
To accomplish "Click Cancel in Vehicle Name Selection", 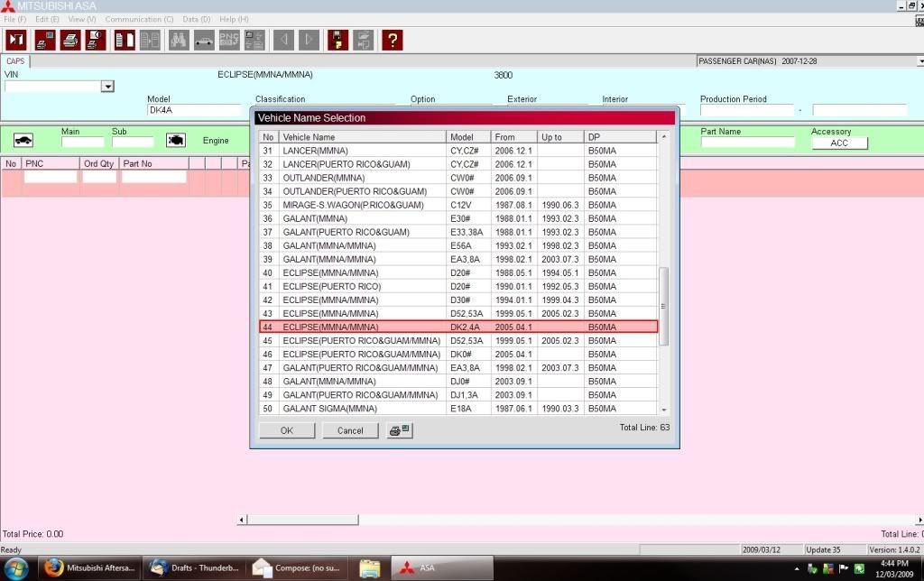I will click(x=350, y=430).
